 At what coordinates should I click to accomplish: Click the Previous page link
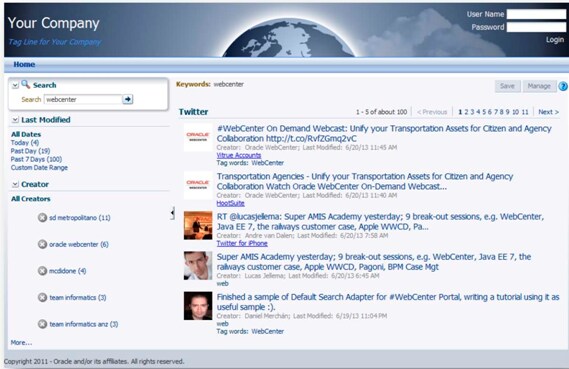pyautogui.click(x=432, y=112)
